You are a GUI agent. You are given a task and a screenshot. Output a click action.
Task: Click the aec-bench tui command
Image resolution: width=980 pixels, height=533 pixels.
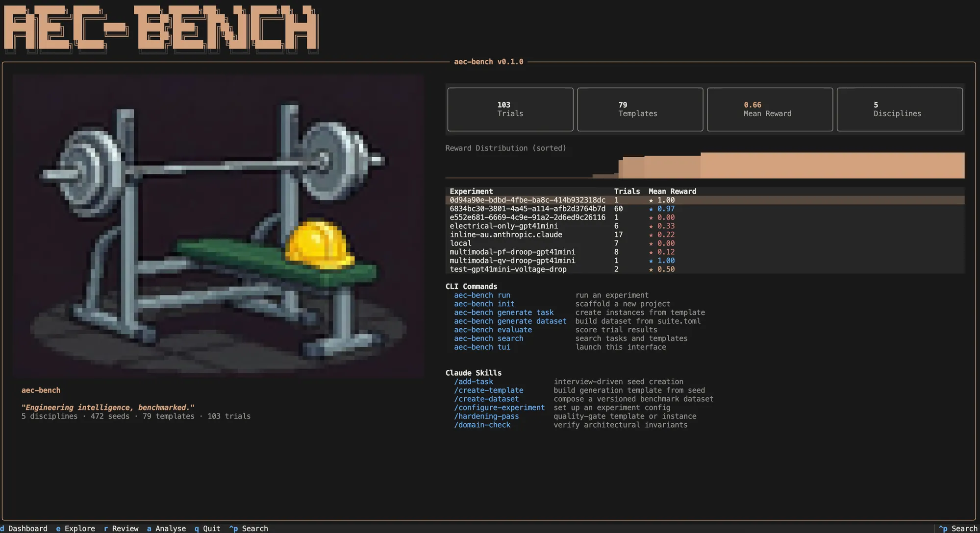pos(482,347)
